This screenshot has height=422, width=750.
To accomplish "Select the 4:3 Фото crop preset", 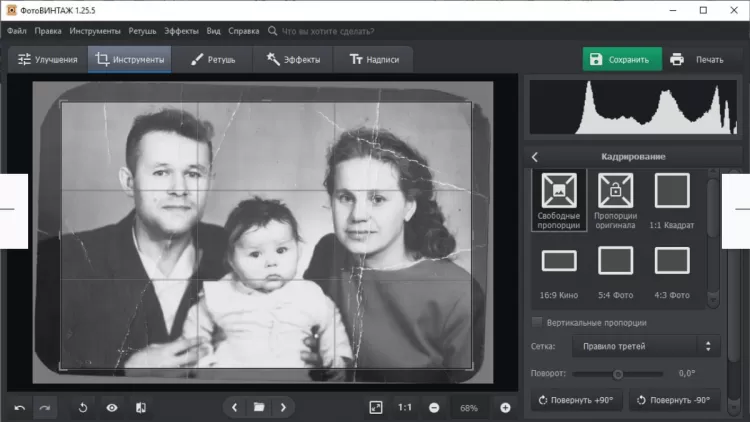I will [672, 273].
